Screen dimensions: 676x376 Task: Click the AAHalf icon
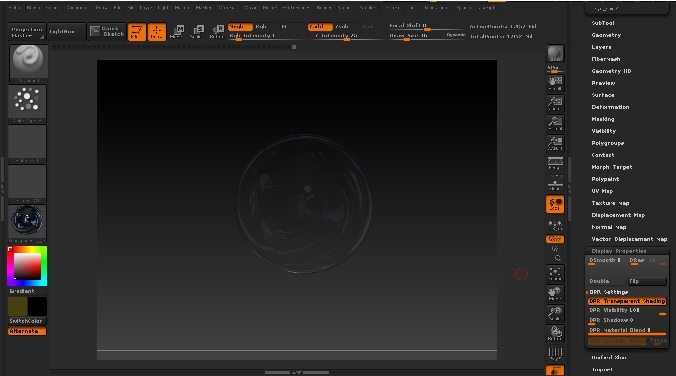pyautogui.click(x=555, y=144)
